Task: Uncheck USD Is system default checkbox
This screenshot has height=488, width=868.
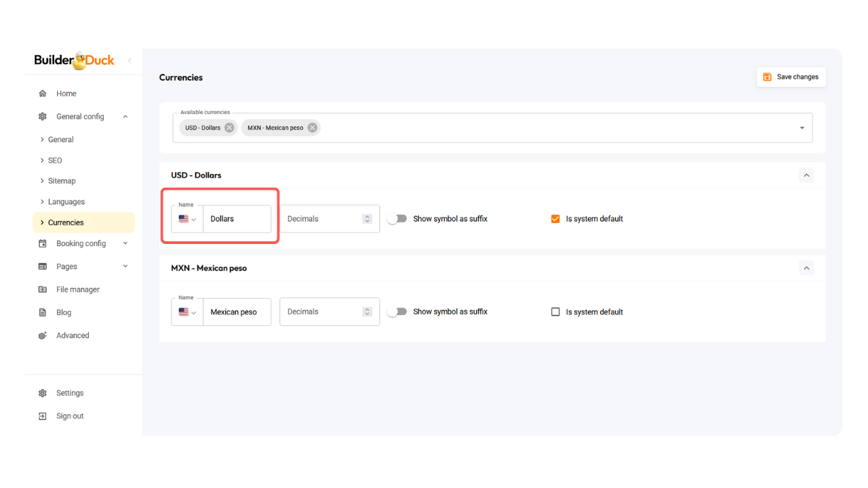Action: point(555,219)
